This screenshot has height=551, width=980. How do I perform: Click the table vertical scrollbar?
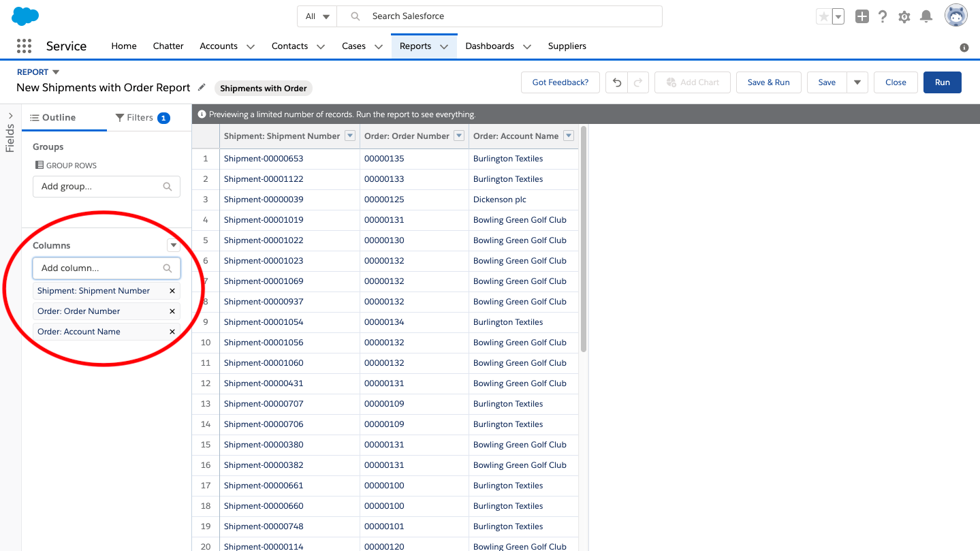[x=584, y=238]
